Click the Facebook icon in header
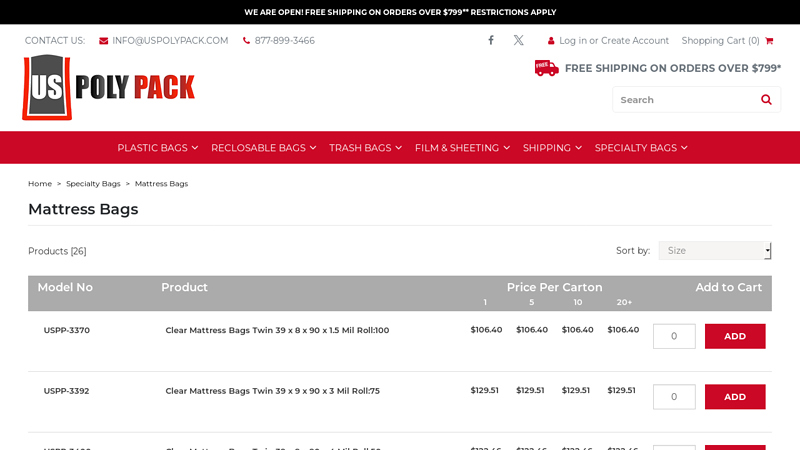Image resolution: width=800 pixels, height=450 pixels. point(491,41)
